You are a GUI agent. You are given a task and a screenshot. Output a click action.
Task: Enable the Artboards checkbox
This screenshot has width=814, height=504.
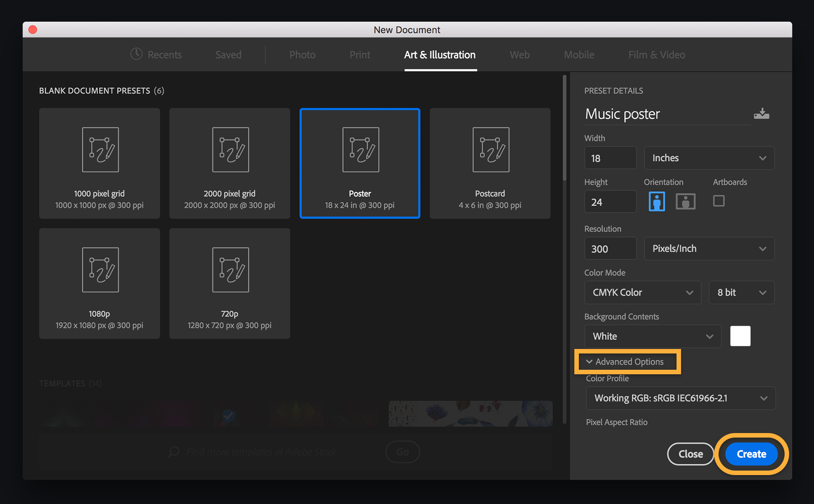(x=719, y=201)
